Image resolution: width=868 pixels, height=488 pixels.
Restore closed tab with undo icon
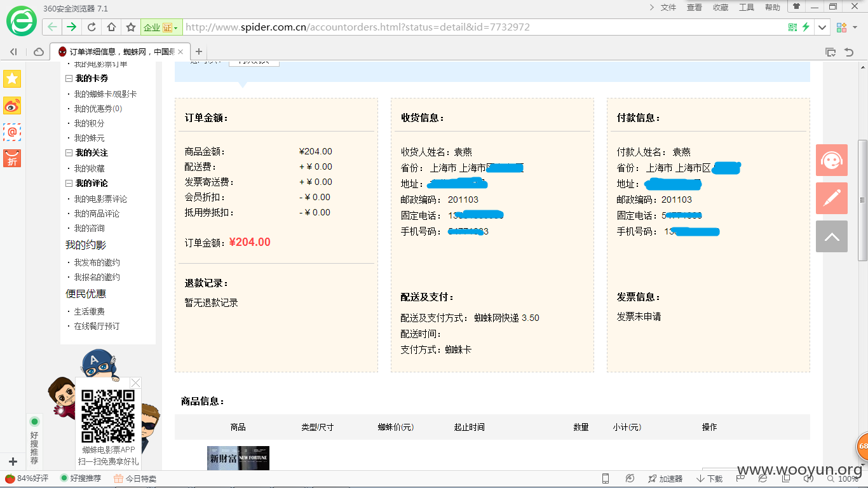tap(848, 52)
